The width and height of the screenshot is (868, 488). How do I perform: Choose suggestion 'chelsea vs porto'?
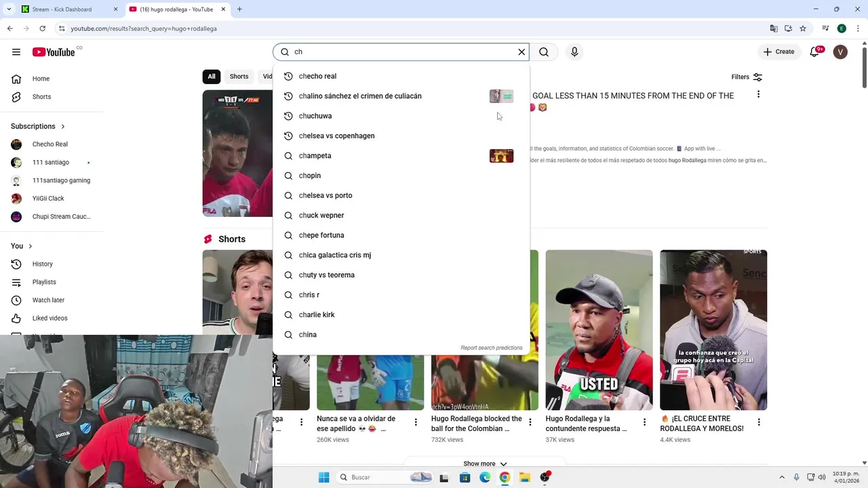[401, 196]
